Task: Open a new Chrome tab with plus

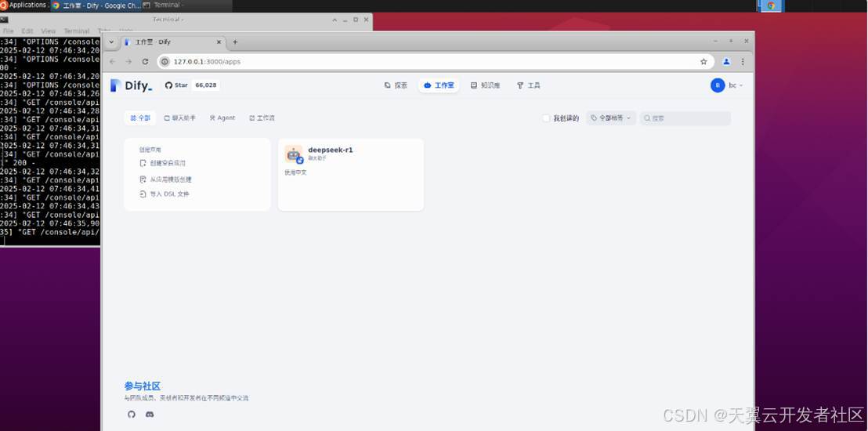Action: (x=235, y=42)
